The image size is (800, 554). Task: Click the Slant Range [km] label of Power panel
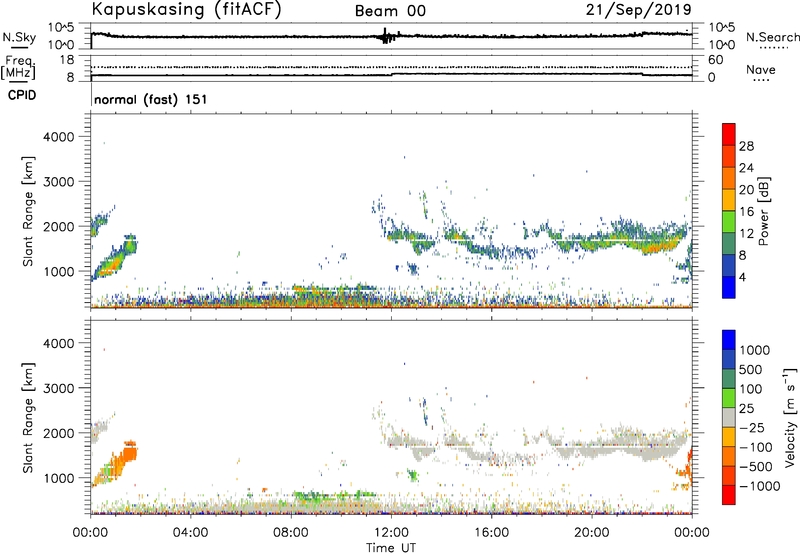coord(28,211)
